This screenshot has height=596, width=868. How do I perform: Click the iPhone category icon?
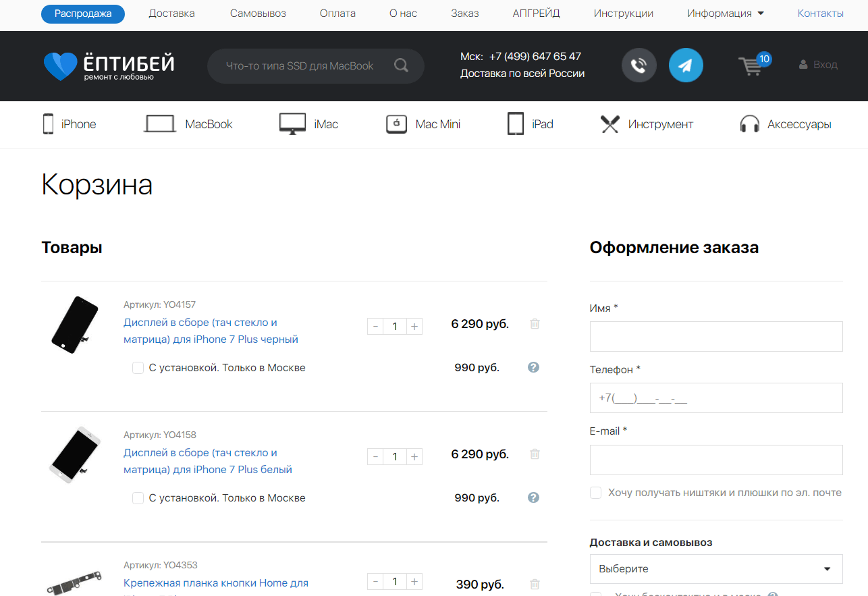(48, 124)
